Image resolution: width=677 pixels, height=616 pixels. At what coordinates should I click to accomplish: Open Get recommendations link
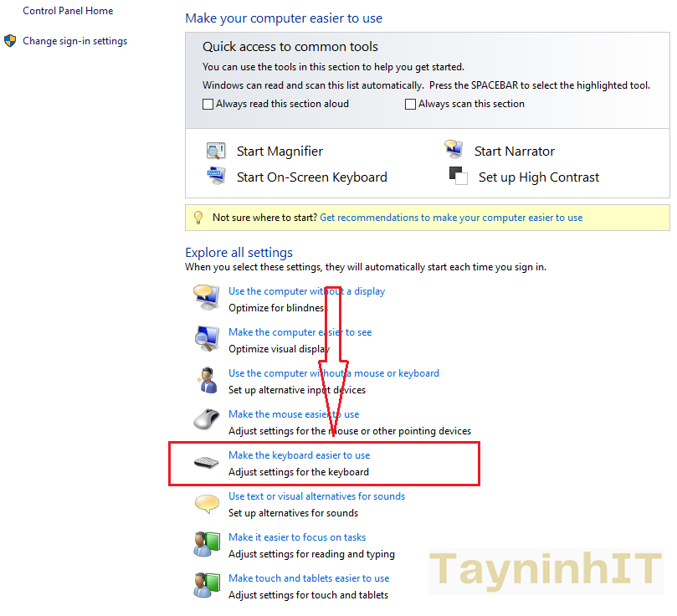tap(451, 218)
